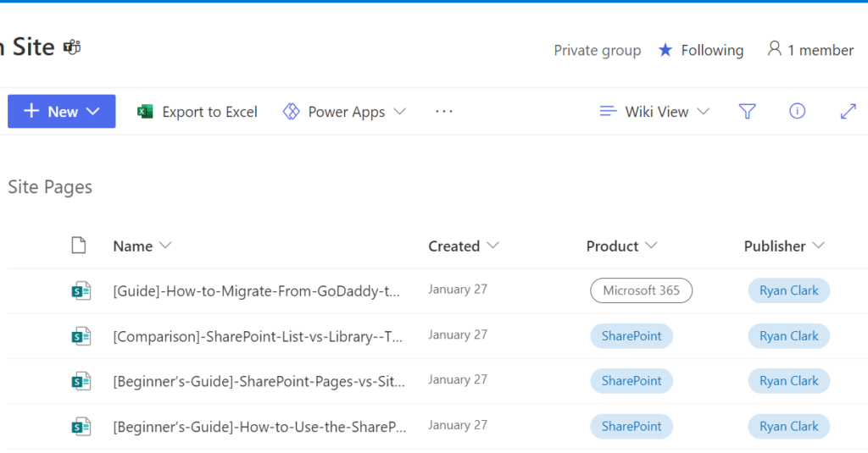Open the details pane info icon
The image size is (868, 453).
[x=797, y=111]
